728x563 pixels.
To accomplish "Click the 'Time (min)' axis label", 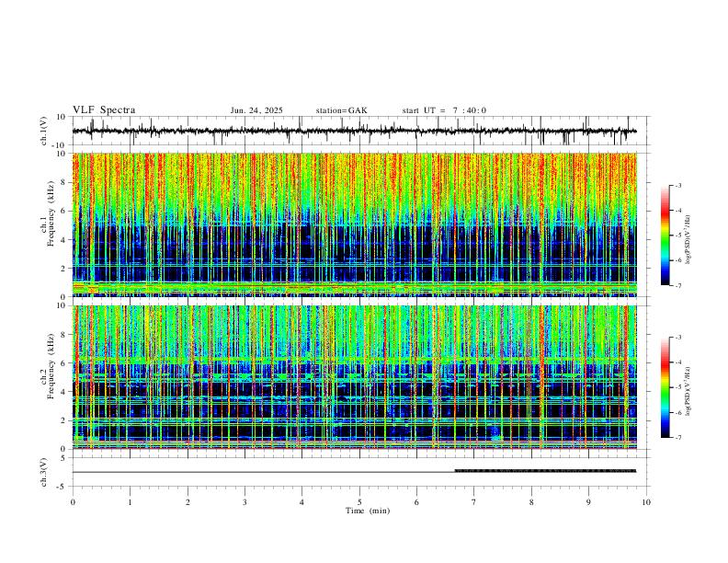I will click(x=368, y=511).
